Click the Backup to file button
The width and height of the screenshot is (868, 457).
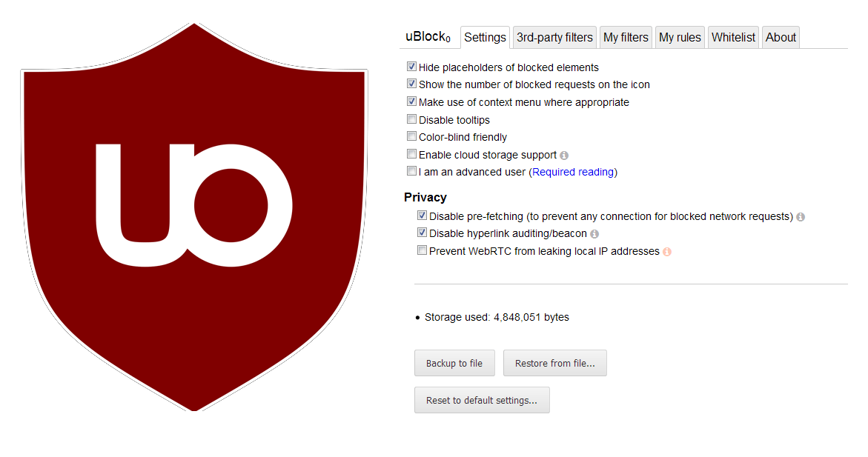pos(454,363)
